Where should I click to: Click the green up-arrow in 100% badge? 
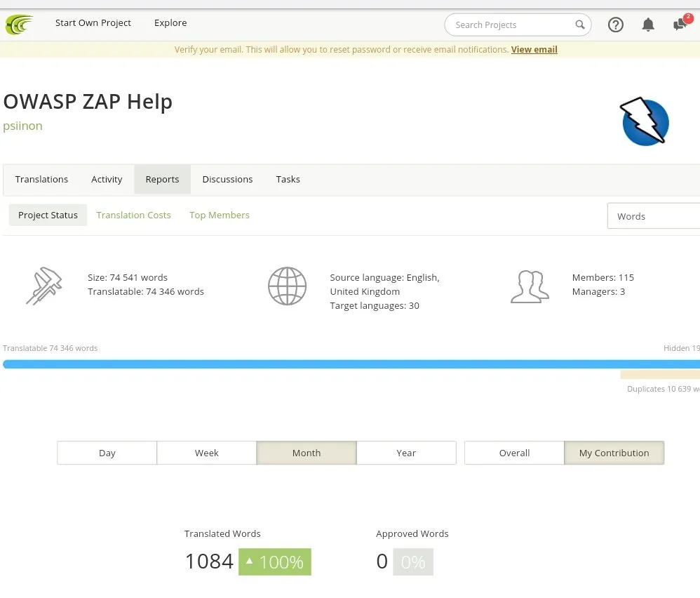pyautogui.click(x=249, y=561)
